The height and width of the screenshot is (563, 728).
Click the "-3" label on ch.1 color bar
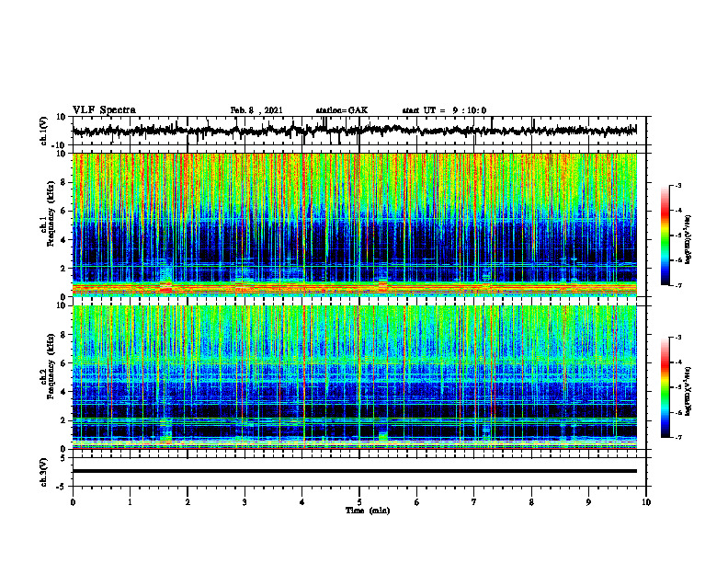pos(677,186)
